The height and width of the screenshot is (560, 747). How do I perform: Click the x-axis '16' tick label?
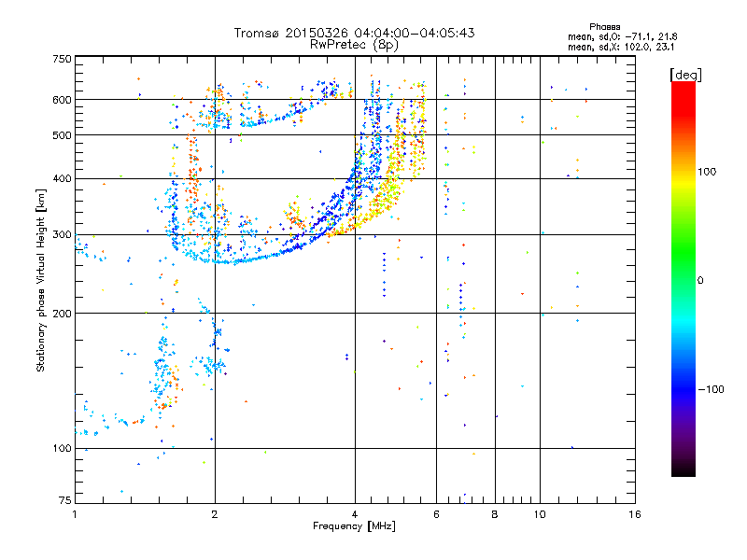tap(635, 514)
